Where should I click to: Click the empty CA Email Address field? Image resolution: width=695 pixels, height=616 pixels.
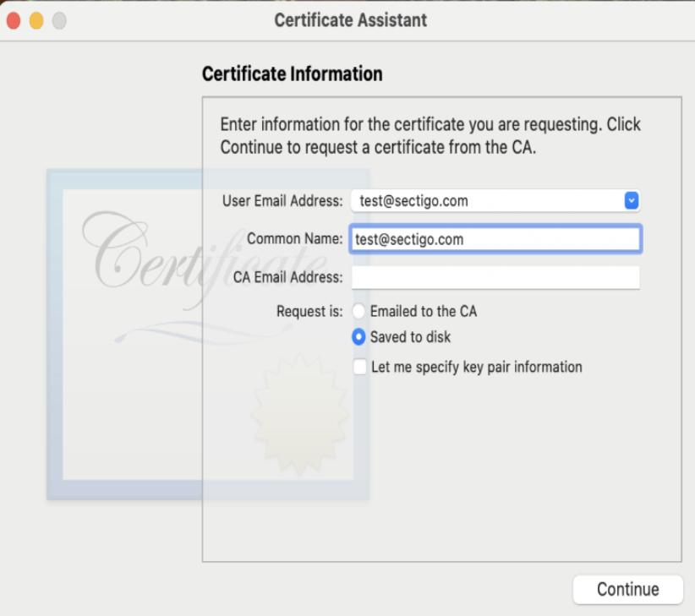pyautogui.click(x=495, y=278)
